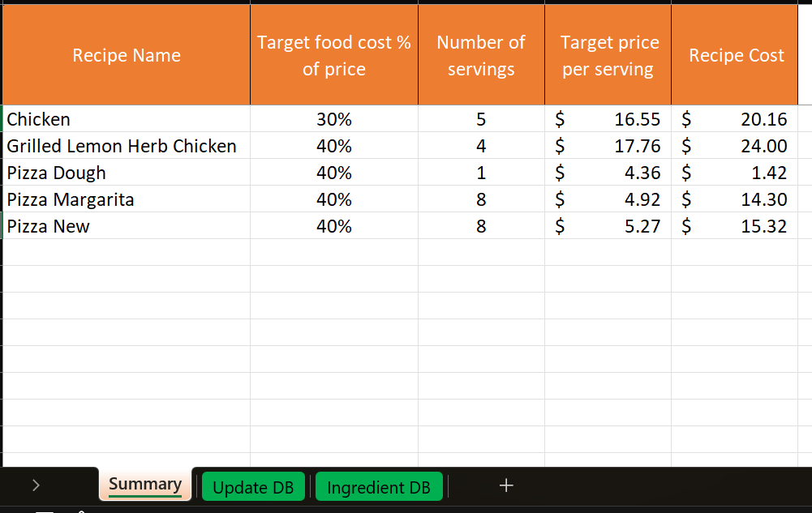Screen dimensions: 812x513
Task: Select the Summary sheet tab
Action: (x=145, y=485)
